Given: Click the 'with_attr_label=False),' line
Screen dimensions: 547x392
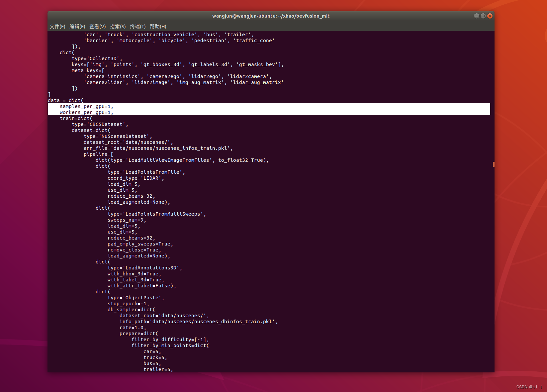Looking at the screenshot, I should point(142,286).
